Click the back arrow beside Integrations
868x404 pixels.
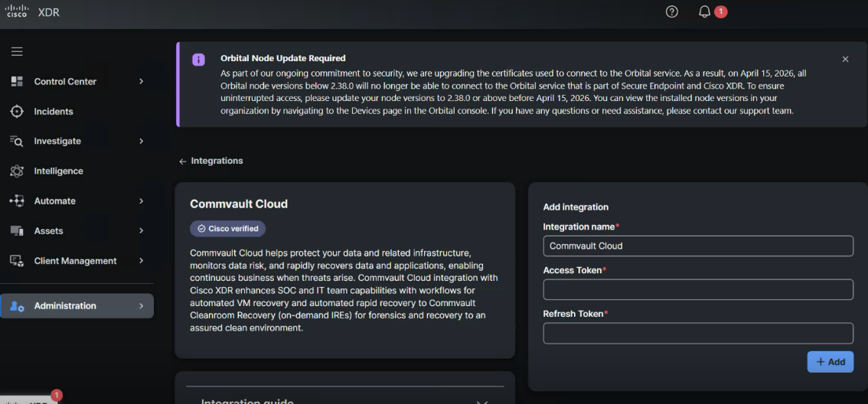coord(183,161)
